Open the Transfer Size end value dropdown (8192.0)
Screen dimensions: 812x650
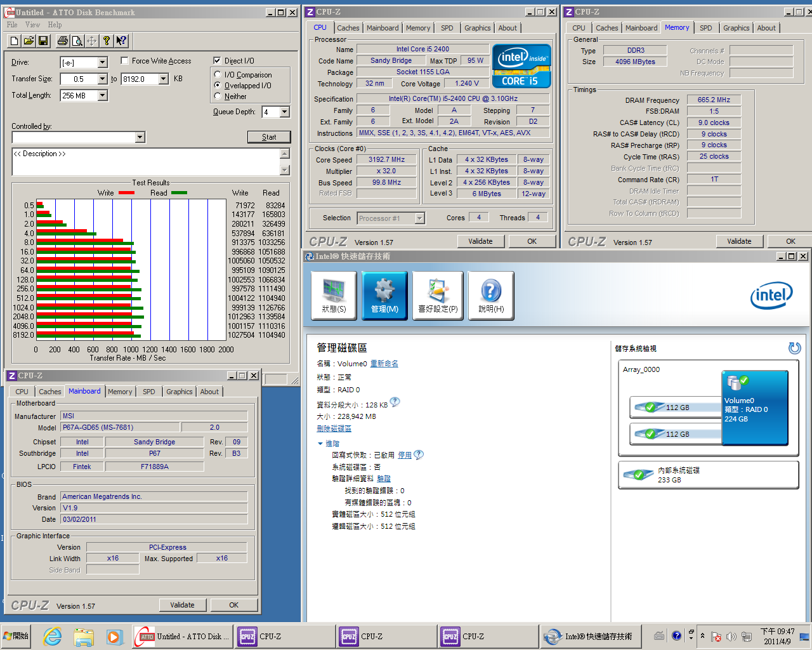pyautogui.click(x=163, y=79)
